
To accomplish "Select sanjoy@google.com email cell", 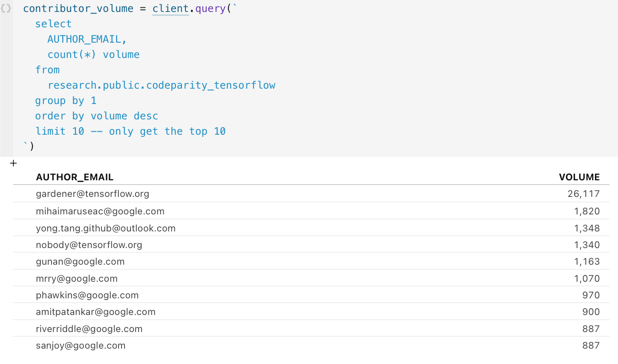I will pyautogui.click(x=81, y=345).
